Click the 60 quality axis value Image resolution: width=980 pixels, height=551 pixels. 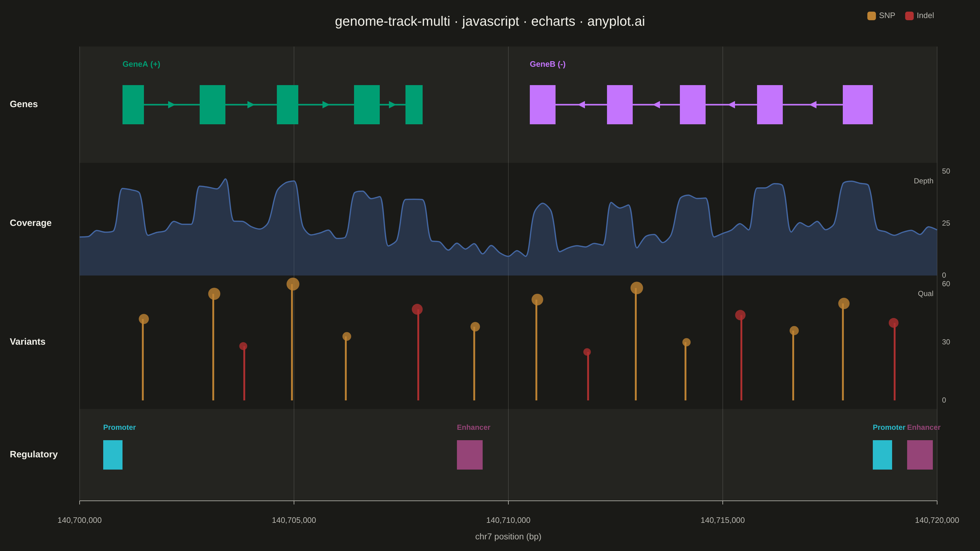coord(946,284)
